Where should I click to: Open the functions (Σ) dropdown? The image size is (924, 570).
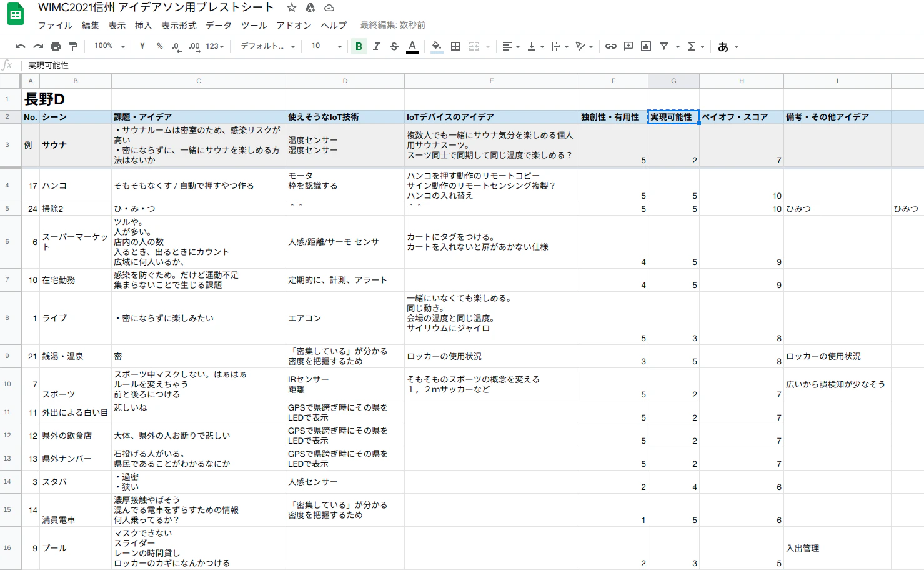point(695,46)
